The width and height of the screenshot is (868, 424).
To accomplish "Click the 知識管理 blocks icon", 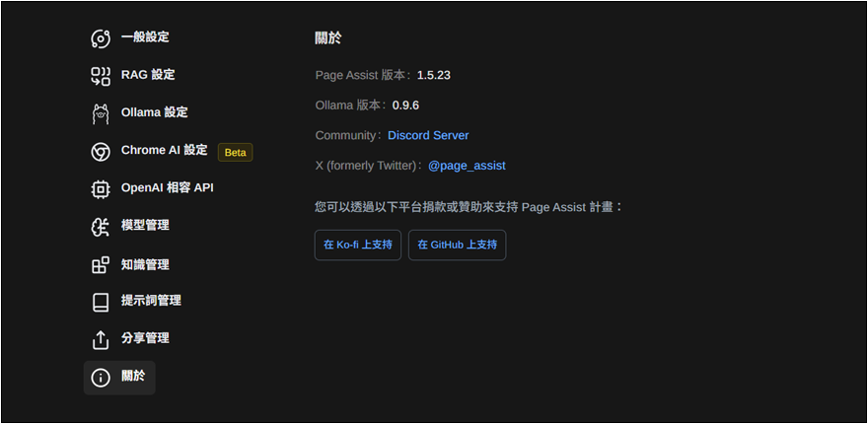I will click(101, 265).
